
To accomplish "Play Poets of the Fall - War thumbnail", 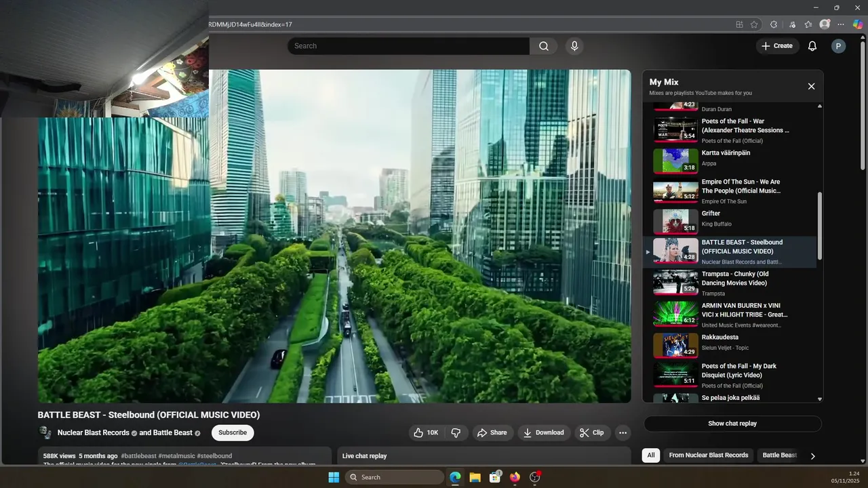I will (675, 129).
